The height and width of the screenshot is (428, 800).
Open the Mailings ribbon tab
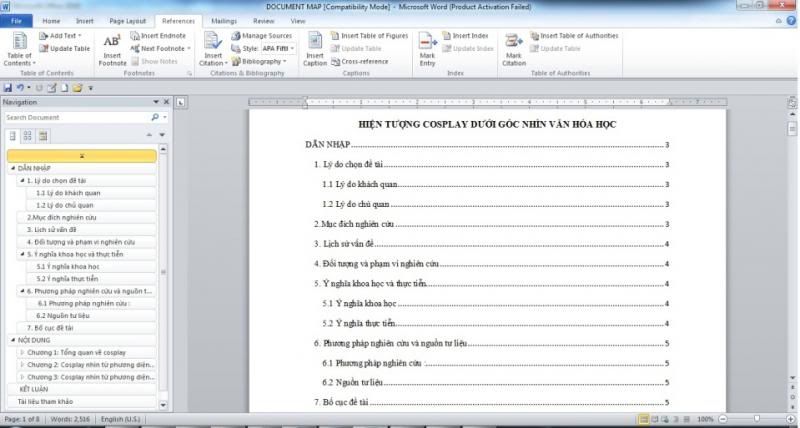click(225, 20)
